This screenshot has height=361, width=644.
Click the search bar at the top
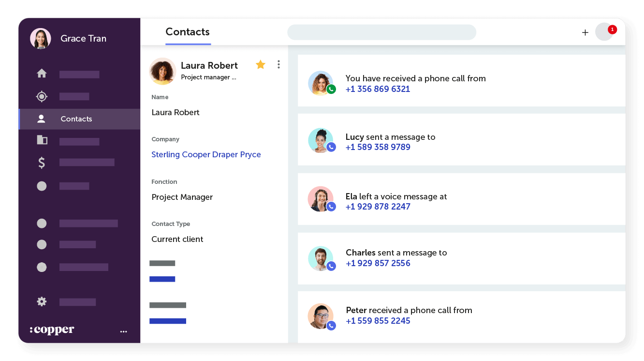pyautogui.click(x=381, y=32)
